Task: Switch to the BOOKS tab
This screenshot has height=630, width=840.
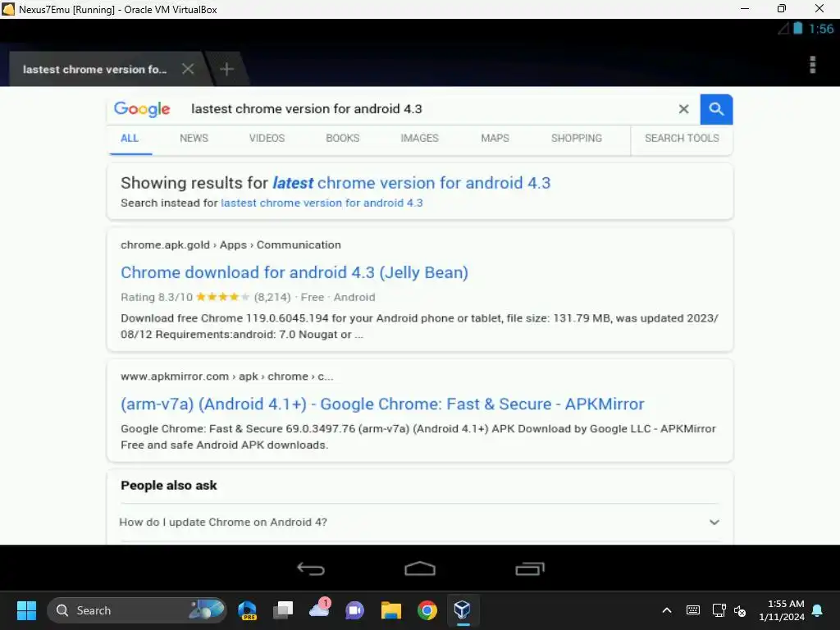Action: (343, 138)
